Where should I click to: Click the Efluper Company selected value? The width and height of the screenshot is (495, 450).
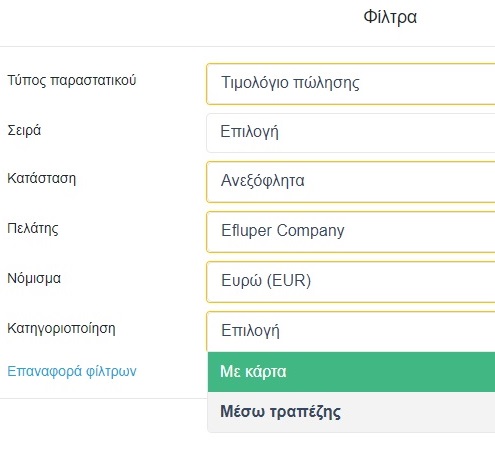tap(283, 231)
